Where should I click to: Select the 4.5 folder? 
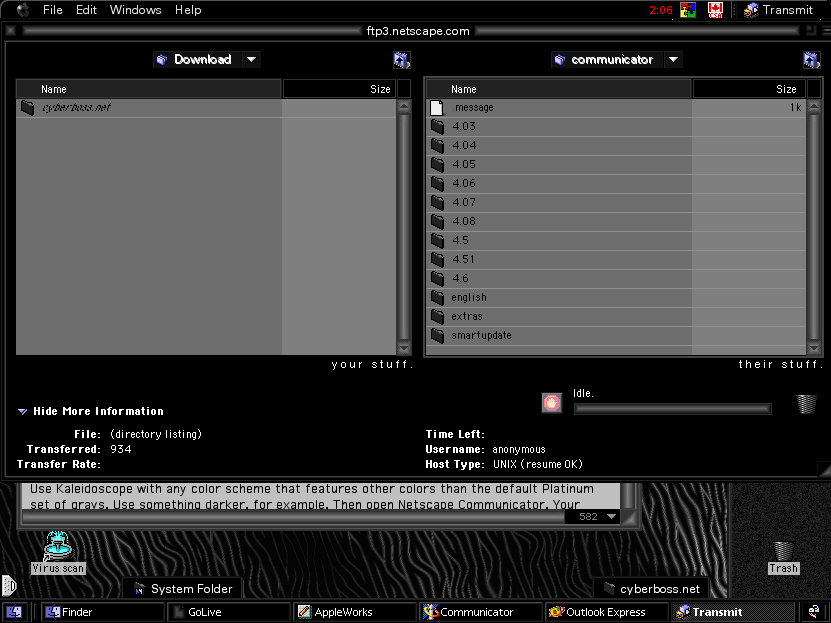coord(616,241)
